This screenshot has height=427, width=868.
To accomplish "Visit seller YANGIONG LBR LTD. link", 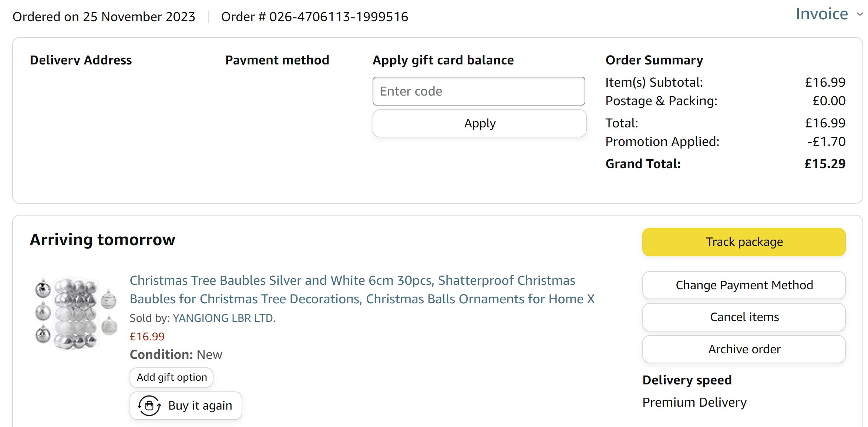I will (x=224, y=318).
